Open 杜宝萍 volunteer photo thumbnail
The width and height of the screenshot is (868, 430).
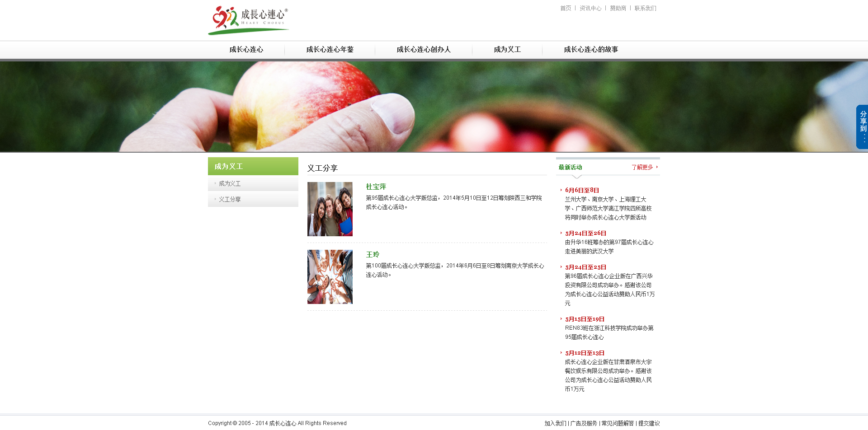(x=330, y=209)
